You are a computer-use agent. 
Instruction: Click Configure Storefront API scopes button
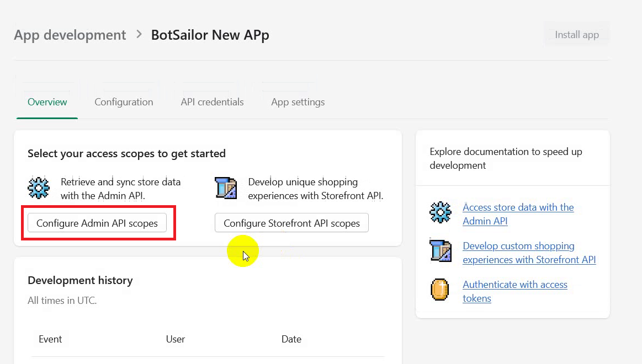click(291, 223)
